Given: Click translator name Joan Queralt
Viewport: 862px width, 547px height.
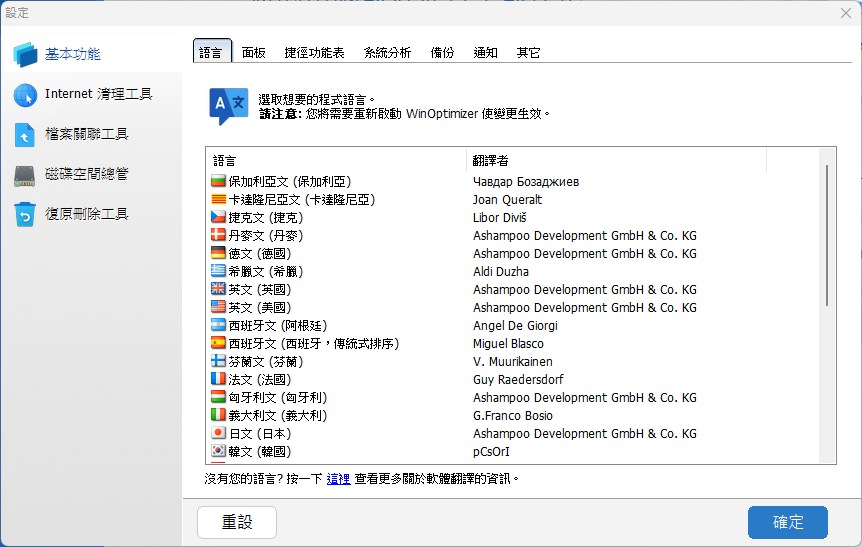Looking at the screenshot, I should click(507, 200).
